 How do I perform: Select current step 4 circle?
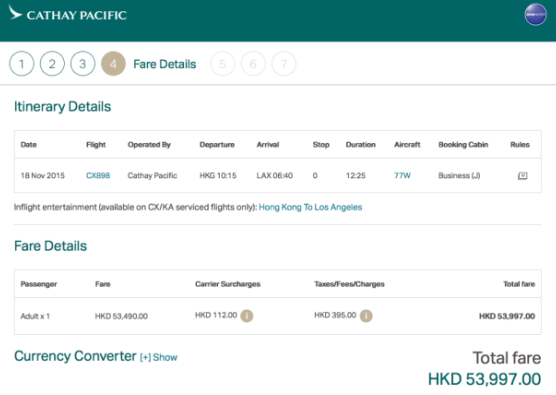(113, 64)
